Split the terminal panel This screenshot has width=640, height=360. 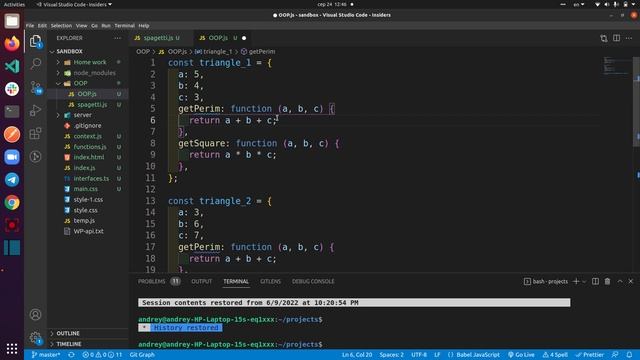[596, 281]
